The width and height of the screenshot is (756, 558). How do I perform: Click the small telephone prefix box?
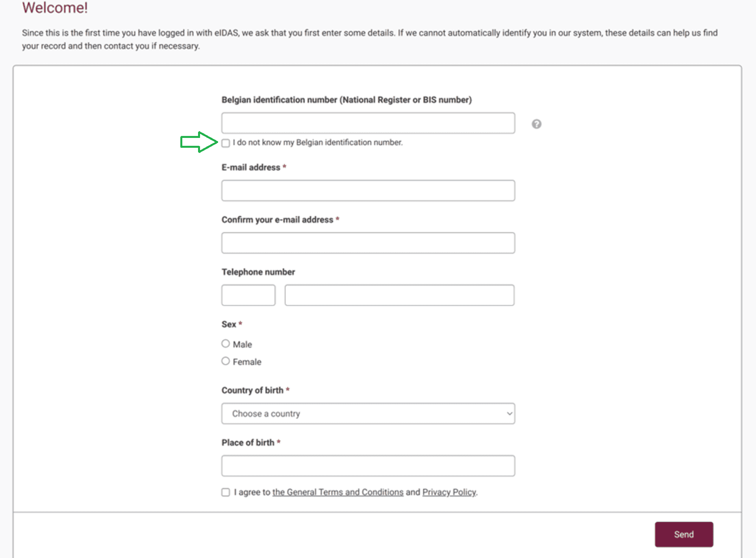[x=248, y=295]
